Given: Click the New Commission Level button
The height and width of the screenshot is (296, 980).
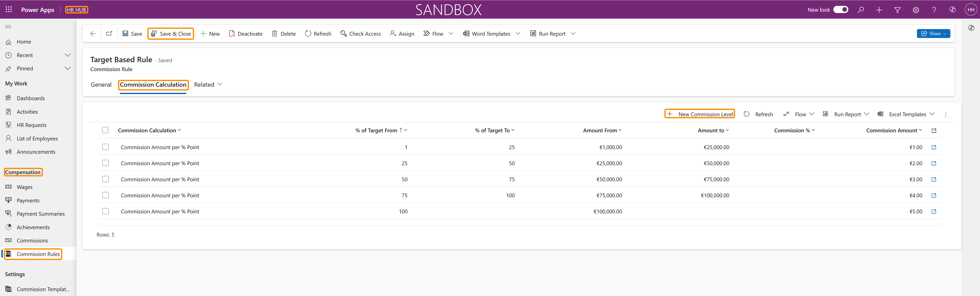Looking at the screenshot, I should [699, 114].
